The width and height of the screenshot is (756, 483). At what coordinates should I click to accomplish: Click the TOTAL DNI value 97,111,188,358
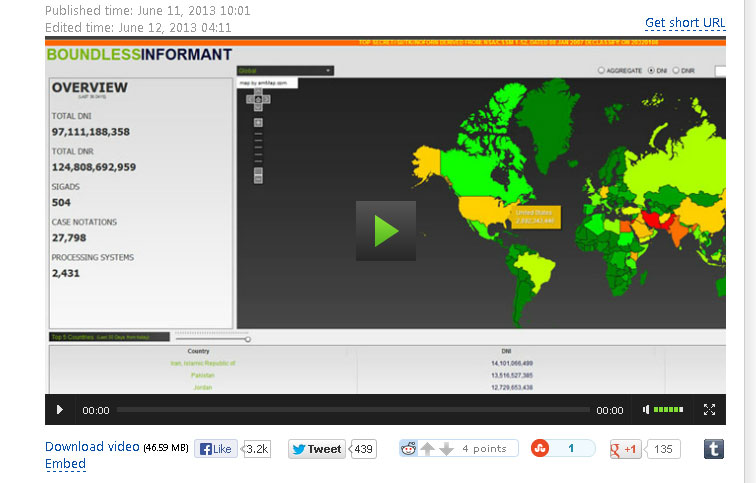click(x=91, y=132)
